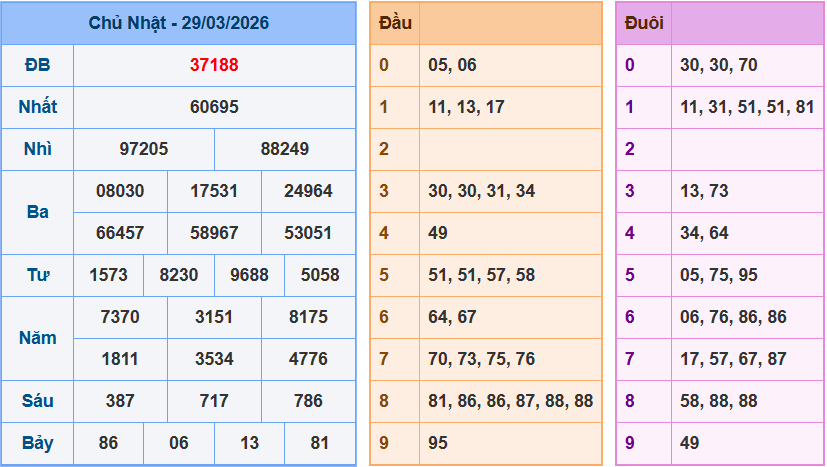Select Đầu row with 81, 86, 86, 87, 88, 88
The height and width of the screenshot is (467, 827).
coord(510,401)
